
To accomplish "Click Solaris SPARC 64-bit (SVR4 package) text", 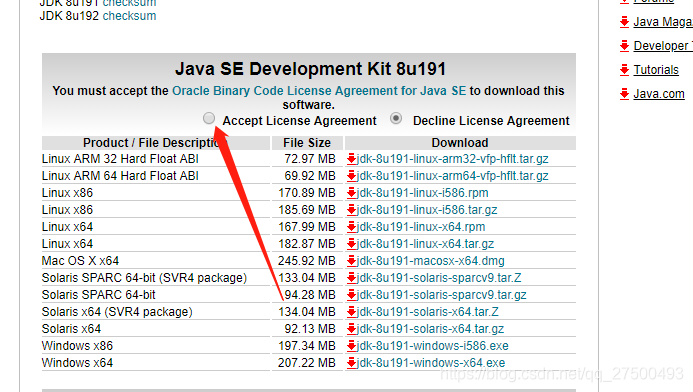I will click(x=144, y=278).
